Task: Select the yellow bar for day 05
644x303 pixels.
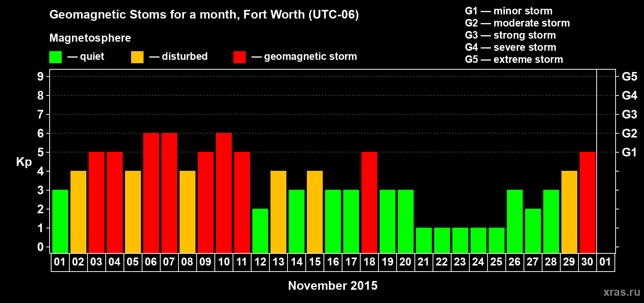Action: (133, 212)
